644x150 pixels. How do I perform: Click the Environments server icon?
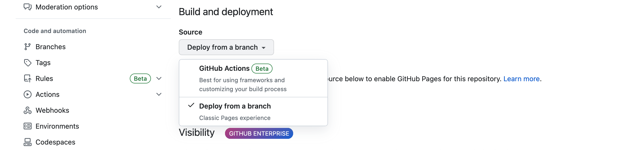28,126
